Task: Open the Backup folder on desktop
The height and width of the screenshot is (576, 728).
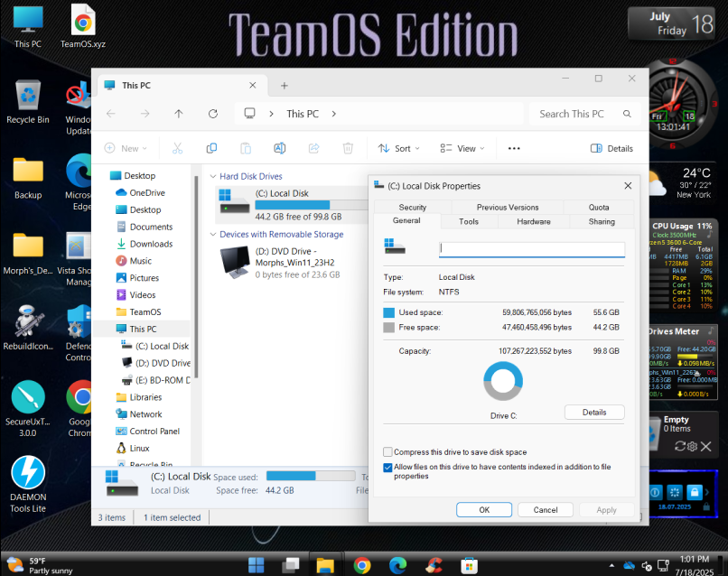Action: [28, 179]
